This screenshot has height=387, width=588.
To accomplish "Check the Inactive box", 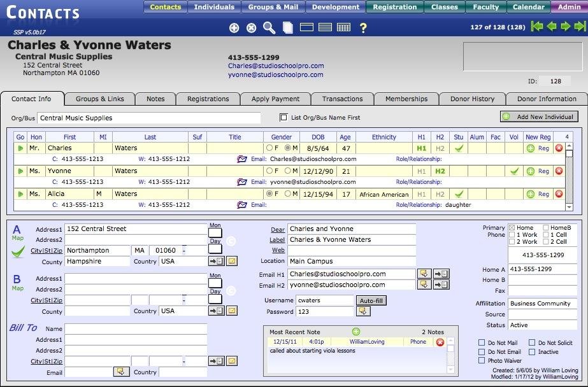I will (532, 351).
